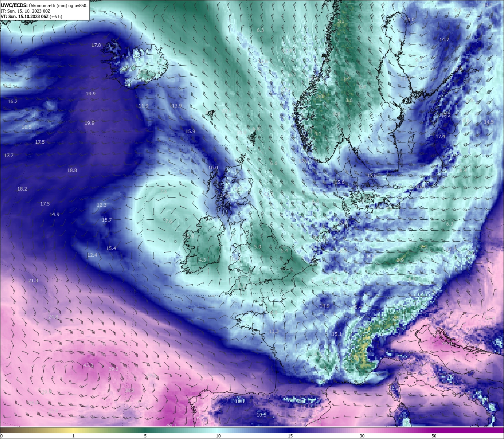Click the map value 44.0 over the Adriatic
Viewport: 504px width, 439px height.
click(x=447, y=344)
